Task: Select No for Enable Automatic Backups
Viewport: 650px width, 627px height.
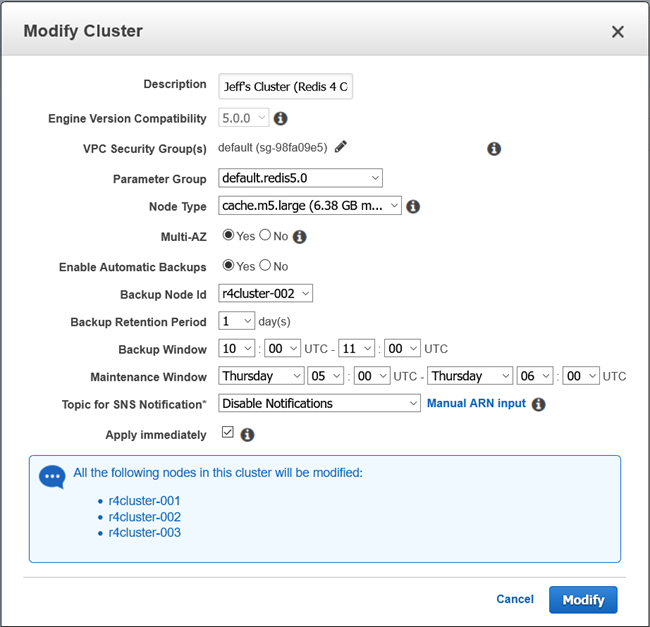Action: pos(265,266)
